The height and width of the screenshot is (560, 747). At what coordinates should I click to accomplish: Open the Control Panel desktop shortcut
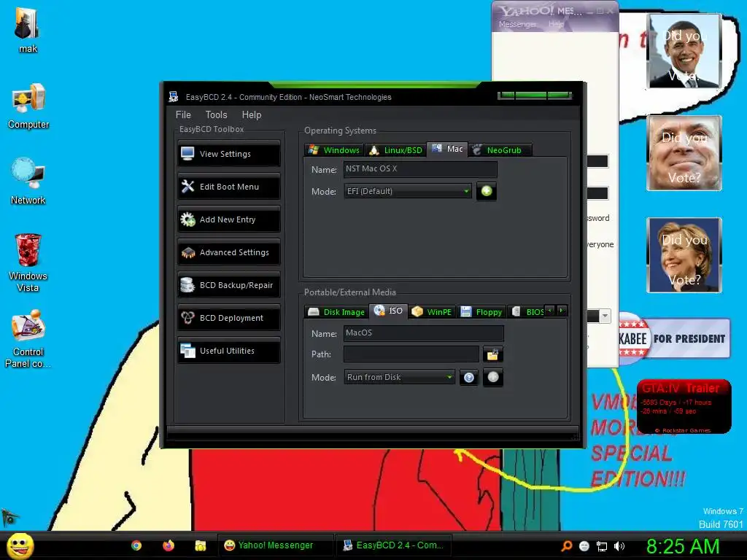tap(28, 338)
